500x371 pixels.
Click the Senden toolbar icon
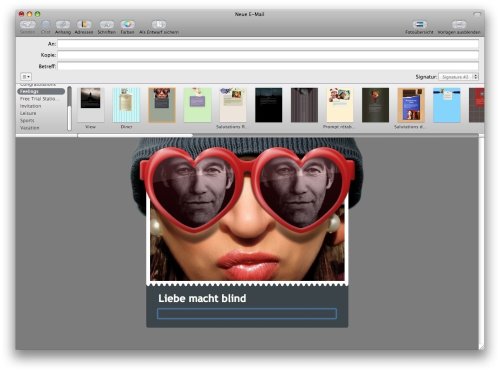coord(27,25)
